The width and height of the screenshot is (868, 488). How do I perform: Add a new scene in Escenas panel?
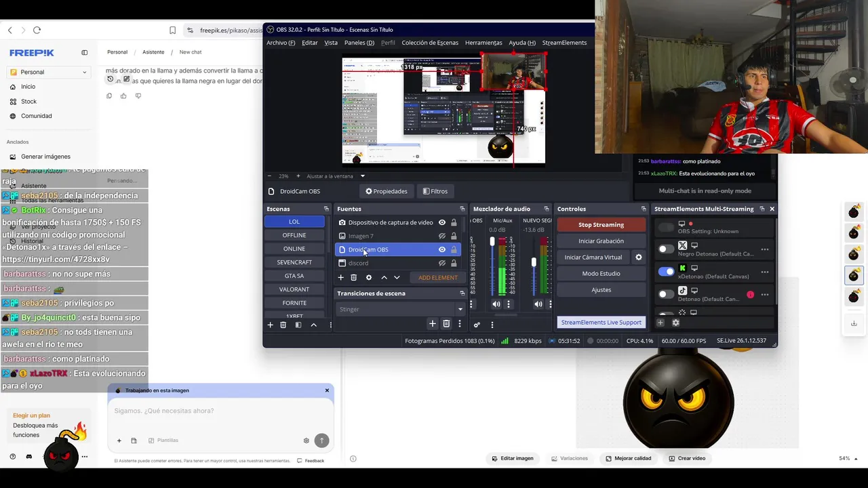[x=270, y=325]
